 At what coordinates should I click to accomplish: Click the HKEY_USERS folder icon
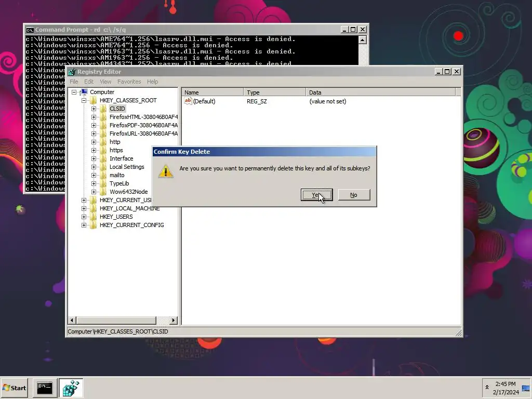(x=94, y=217)
